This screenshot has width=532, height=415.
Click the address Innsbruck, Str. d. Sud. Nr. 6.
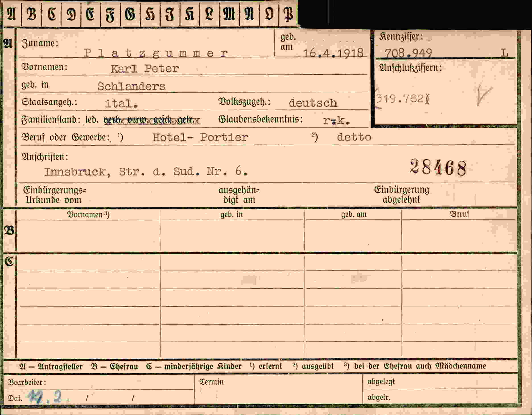[146, 172]
